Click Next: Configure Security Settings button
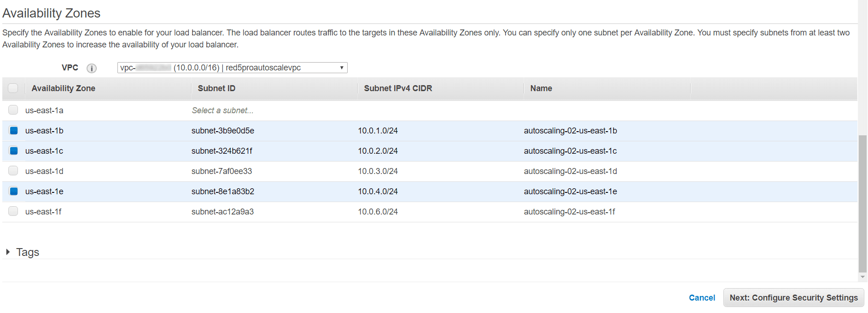Image resolution: width=868 pixels, height=313 pixels. pos(793,298)
